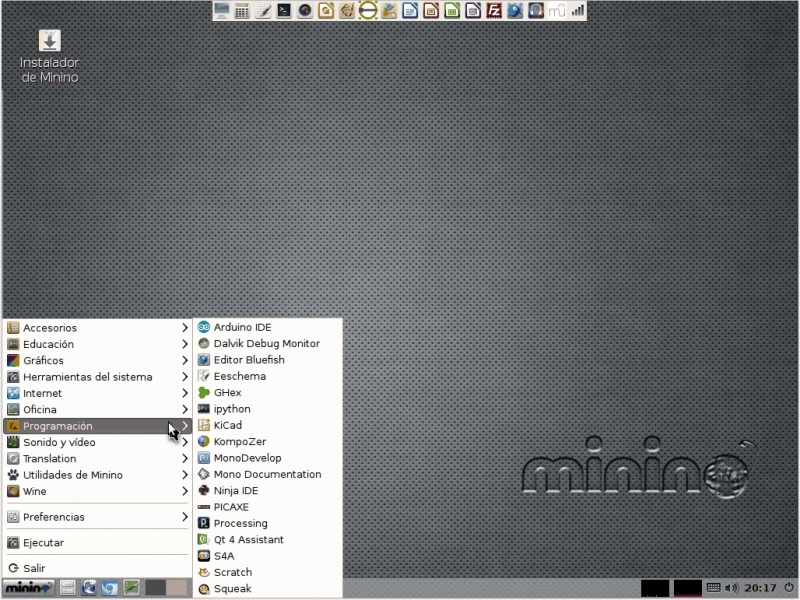
Task: Click the memory monitor graph in taskbar
Action: pyautogui.click(x=688, y=588)
